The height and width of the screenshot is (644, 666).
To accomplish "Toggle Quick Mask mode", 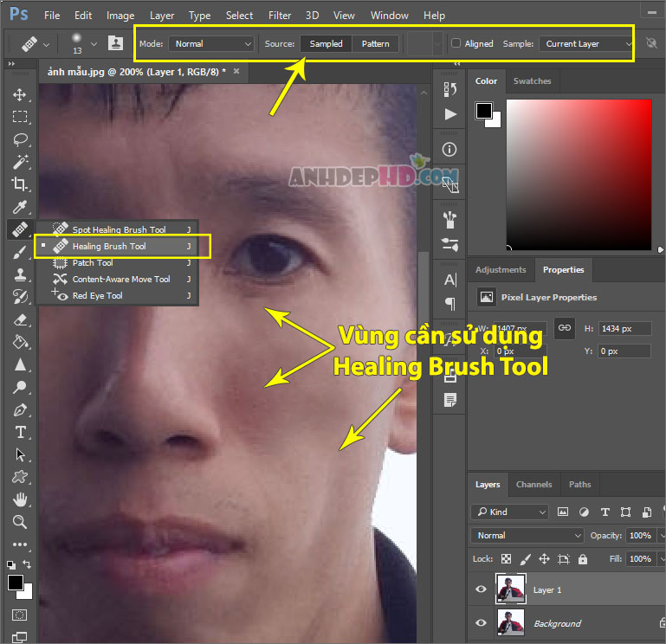I will [20, 615].
